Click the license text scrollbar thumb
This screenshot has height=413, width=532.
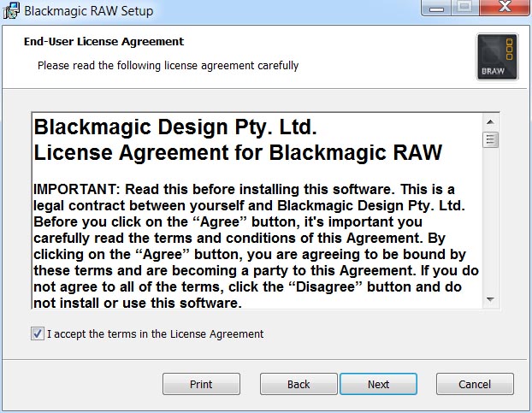pos(490,139)
